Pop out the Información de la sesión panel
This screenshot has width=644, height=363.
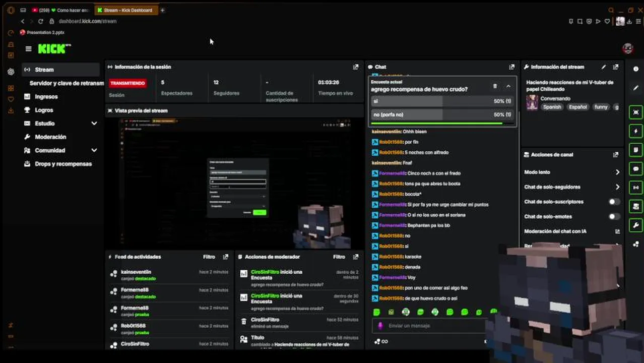coord(356,67)
